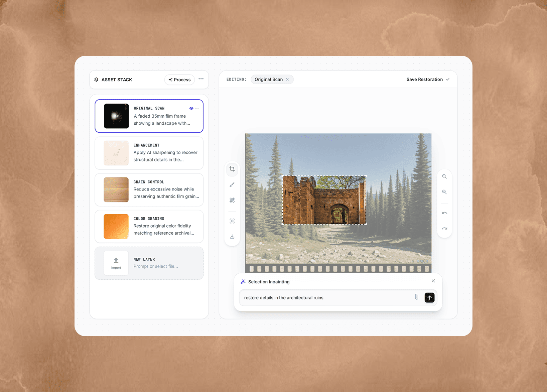
Task: Choose the Healing bandage tool
Action: tap(232, 200)
